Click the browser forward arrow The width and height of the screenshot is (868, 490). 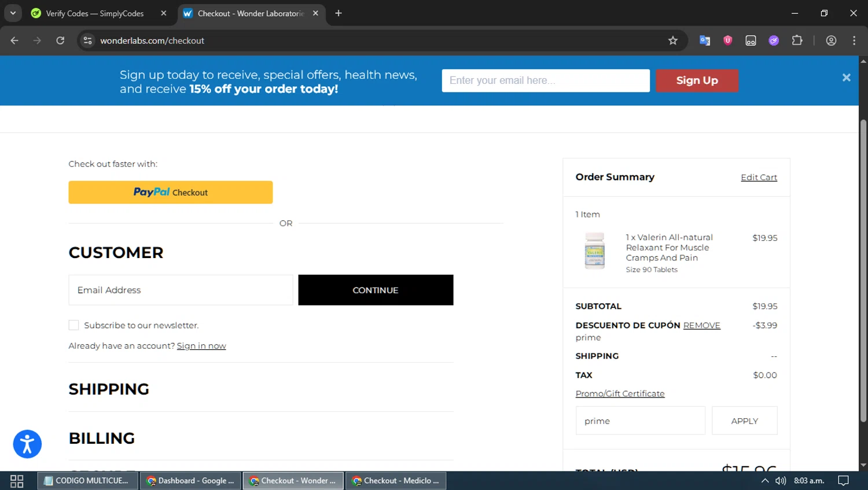(x=37, y=40)
